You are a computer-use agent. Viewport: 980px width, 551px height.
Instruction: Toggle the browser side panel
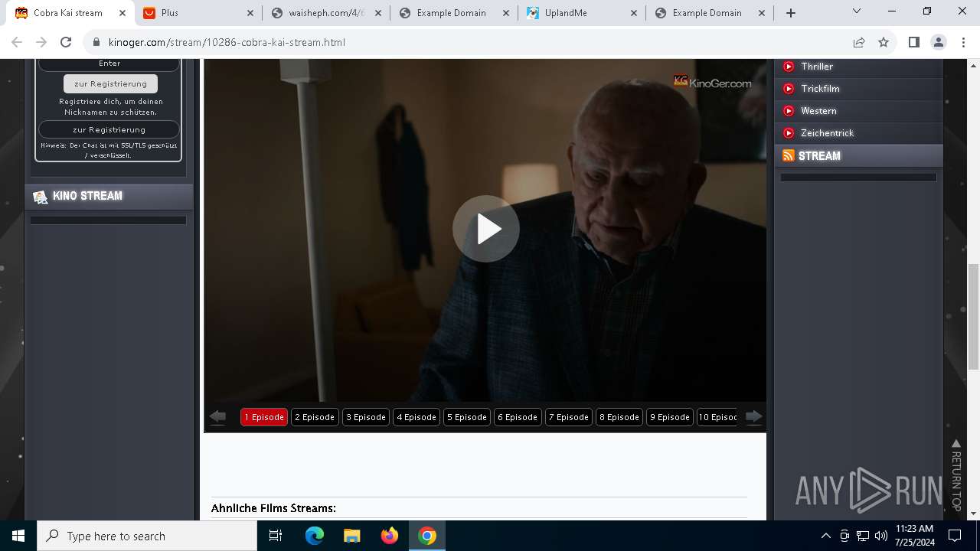[x=913, y=42]
